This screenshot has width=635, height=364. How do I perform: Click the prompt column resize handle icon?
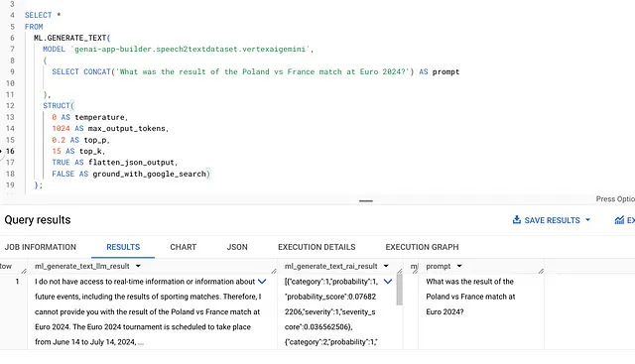tap(541, 271)
